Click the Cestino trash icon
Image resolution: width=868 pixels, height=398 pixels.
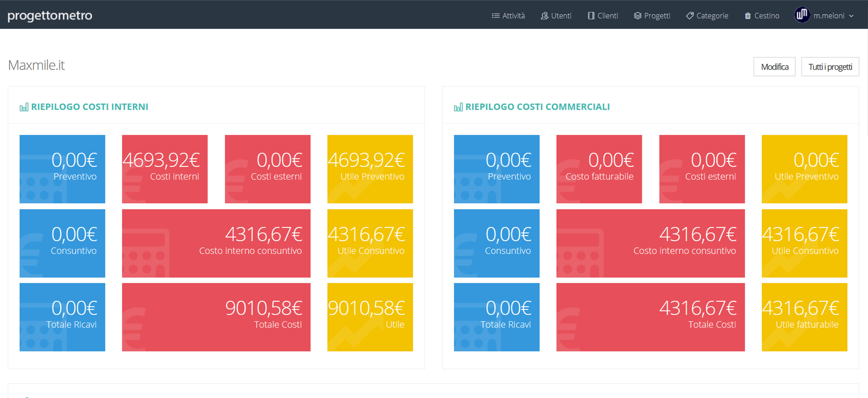pyautogui.click(x=748, y=16)
